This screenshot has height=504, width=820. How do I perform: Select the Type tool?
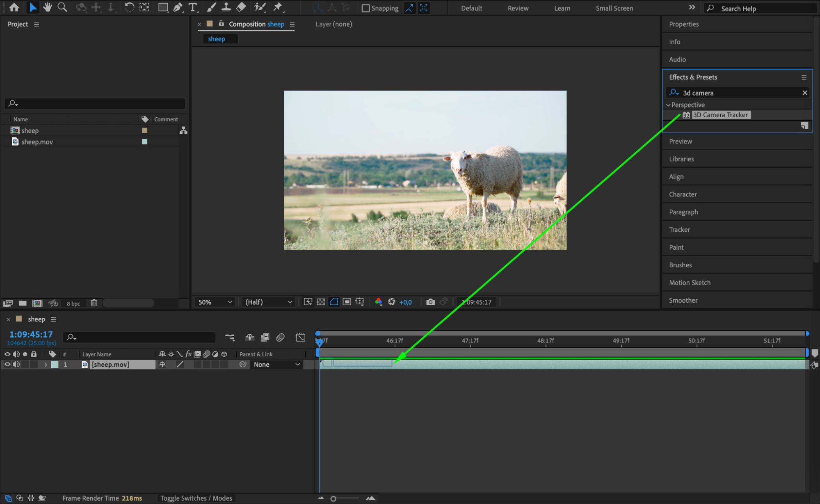coord(192,7)
